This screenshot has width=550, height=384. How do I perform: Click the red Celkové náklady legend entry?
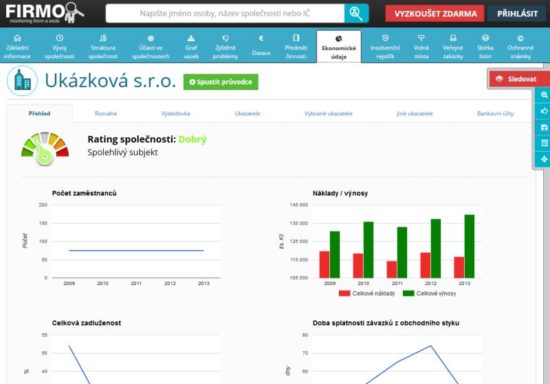click(367, 293)
